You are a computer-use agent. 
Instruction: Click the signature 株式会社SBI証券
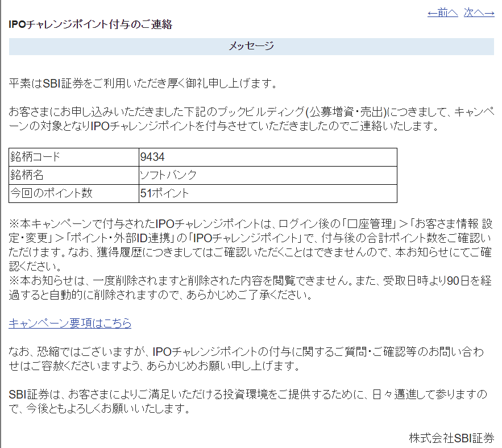(452, 438)
